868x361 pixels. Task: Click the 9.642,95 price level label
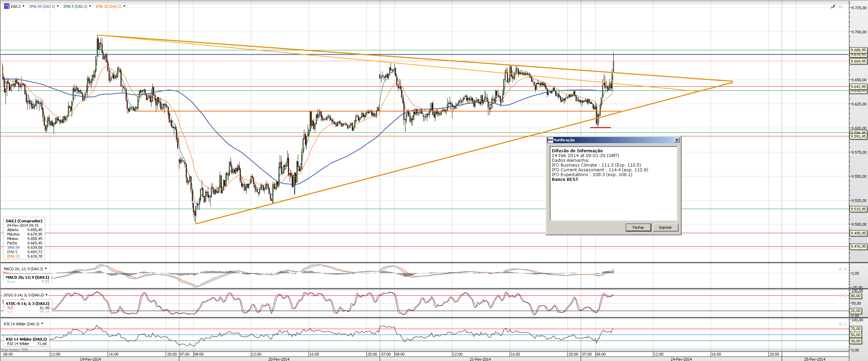[x=858, y=87]
